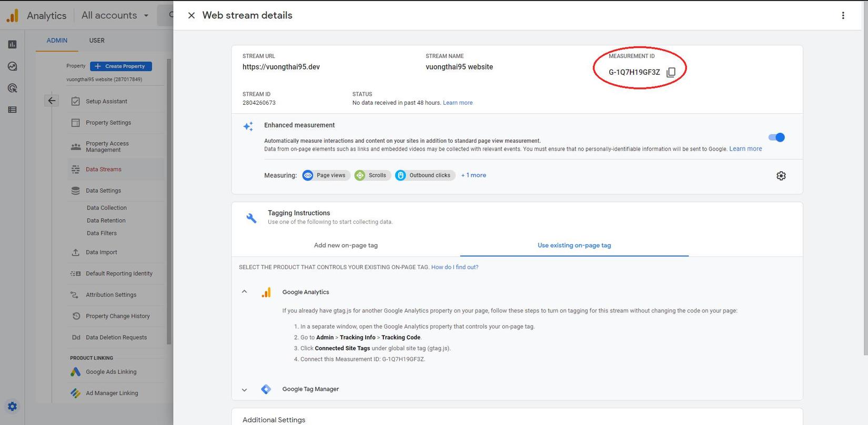
Task: Open Data Streams in admin menu
Action: coord(104,170)
